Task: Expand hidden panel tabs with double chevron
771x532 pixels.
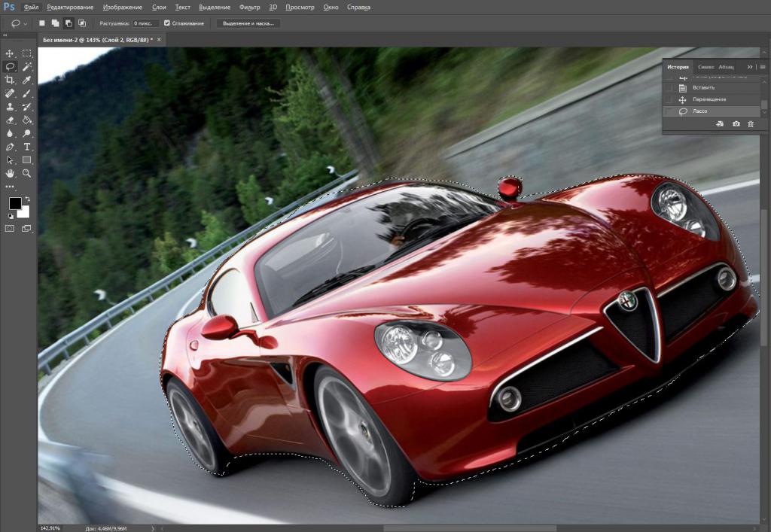Action: [750, 67]
